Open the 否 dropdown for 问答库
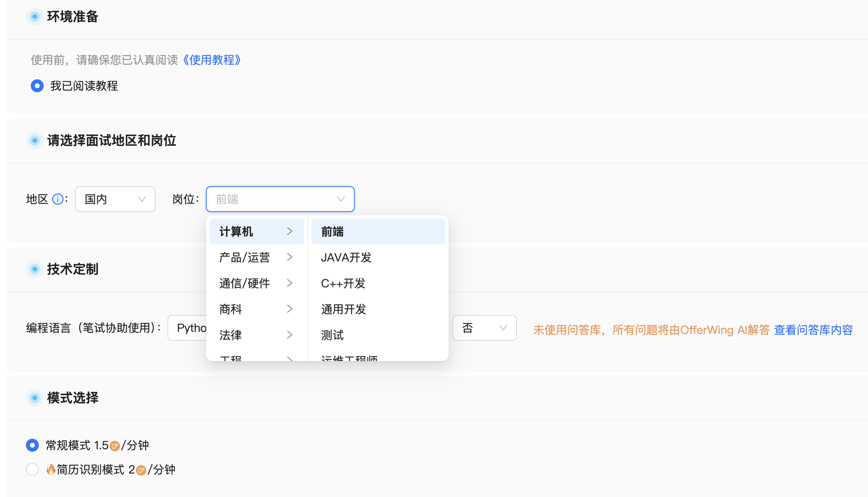Image resolution: width=868 pixels, height=497 pixels. pos(484,328)
